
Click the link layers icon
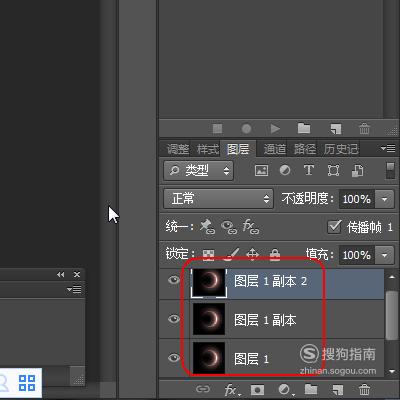coord(203,389)
